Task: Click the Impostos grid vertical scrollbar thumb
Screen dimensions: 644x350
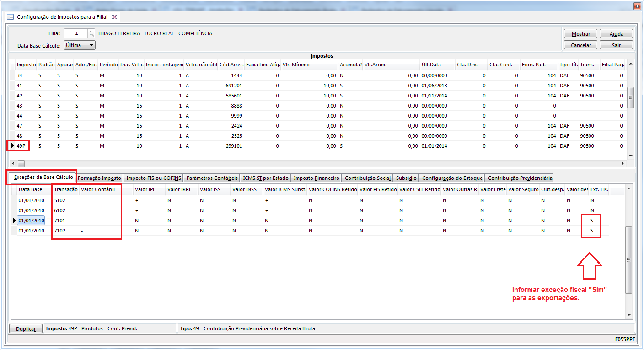Action: [x=630, y=97]
